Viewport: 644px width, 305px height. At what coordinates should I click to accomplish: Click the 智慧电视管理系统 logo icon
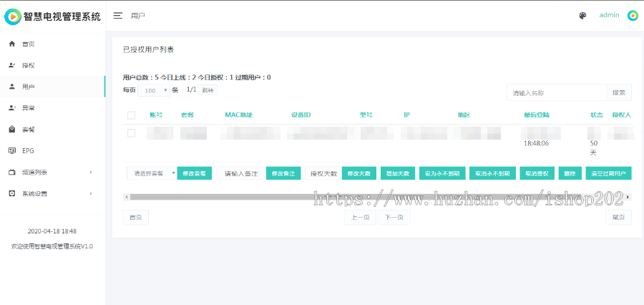[x=12, y=16]
